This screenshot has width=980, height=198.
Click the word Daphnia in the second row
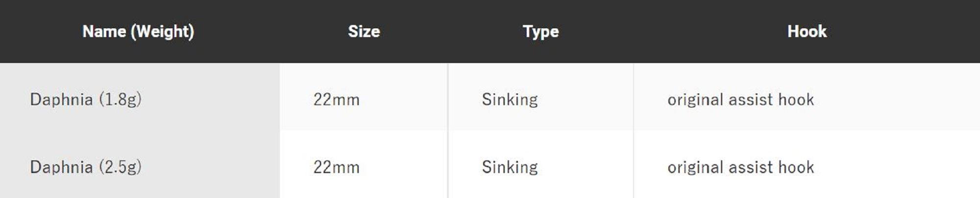point(61,167)
